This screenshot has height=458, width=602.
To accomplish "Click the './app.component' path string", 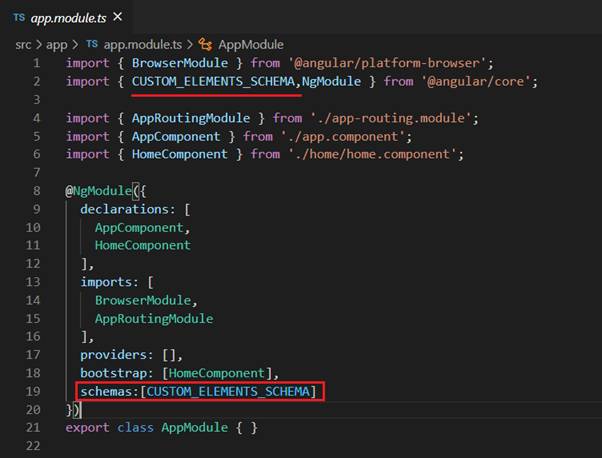I will [342, 136].
